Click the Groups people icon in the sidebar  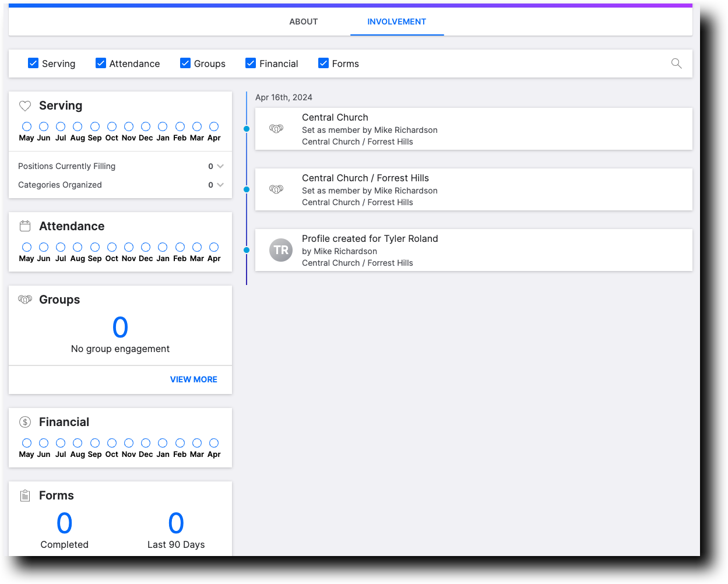click(24, 299)
